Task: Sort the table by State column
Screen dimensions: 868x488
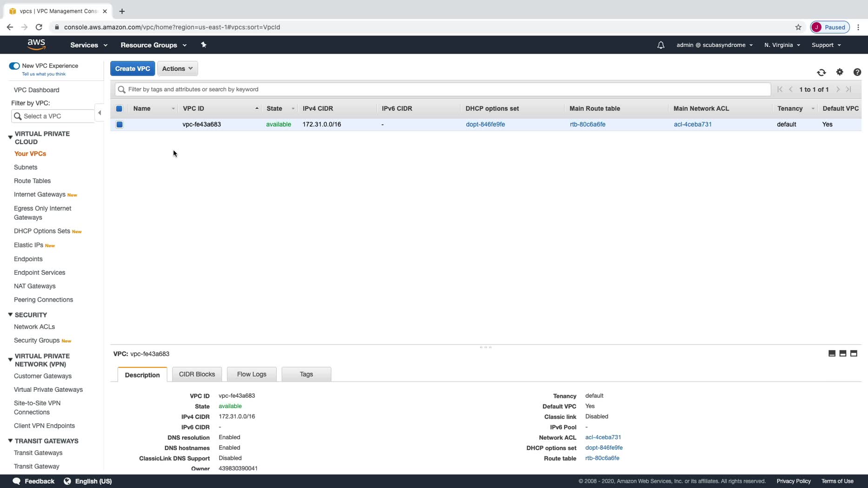Action: (280, 109)
